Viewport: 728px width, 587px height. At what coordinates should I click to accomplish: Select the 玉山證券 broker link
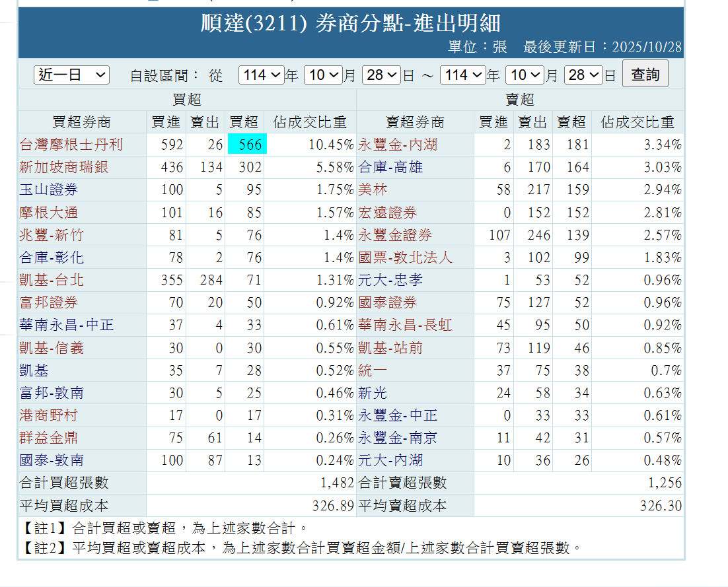coord(49,190)
